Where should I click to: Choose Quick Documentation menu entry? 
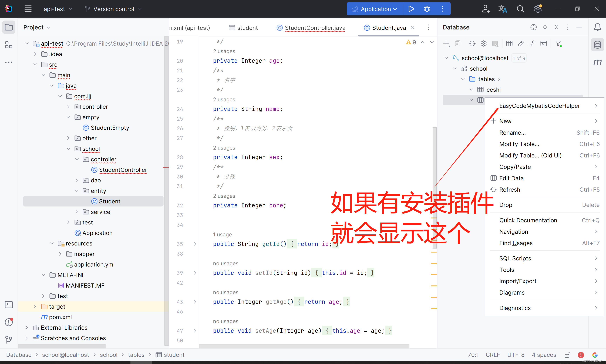click(545, 220)
